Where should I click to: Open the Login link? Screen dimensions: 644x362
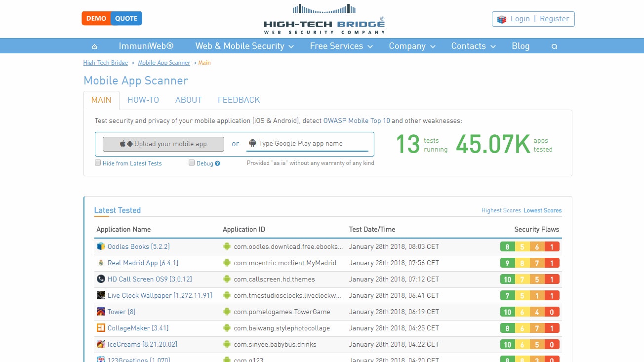click(520, 19)
